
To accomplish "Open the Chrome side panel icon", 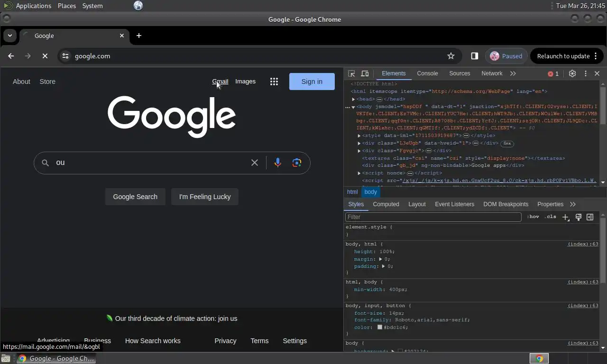I will pos(474,56).
